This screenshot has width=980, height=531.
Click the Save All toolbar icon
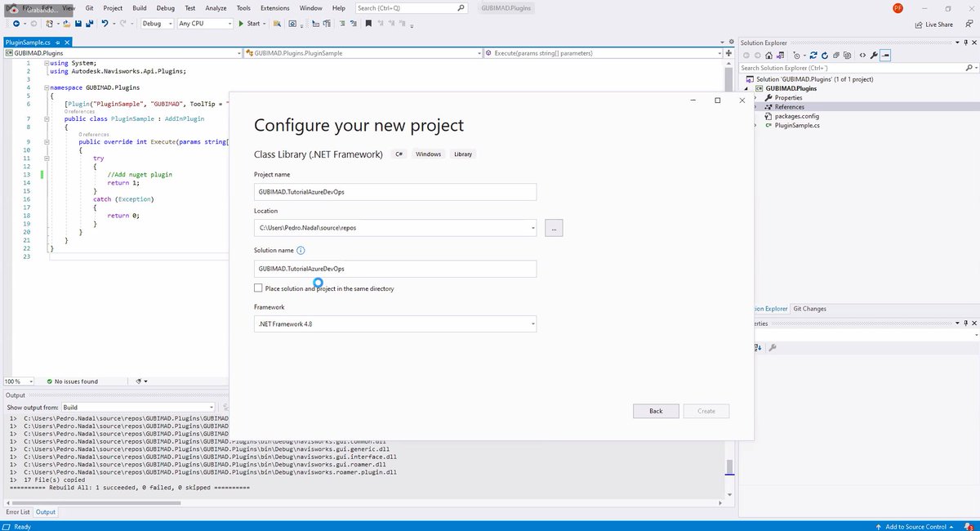point(90,24)
